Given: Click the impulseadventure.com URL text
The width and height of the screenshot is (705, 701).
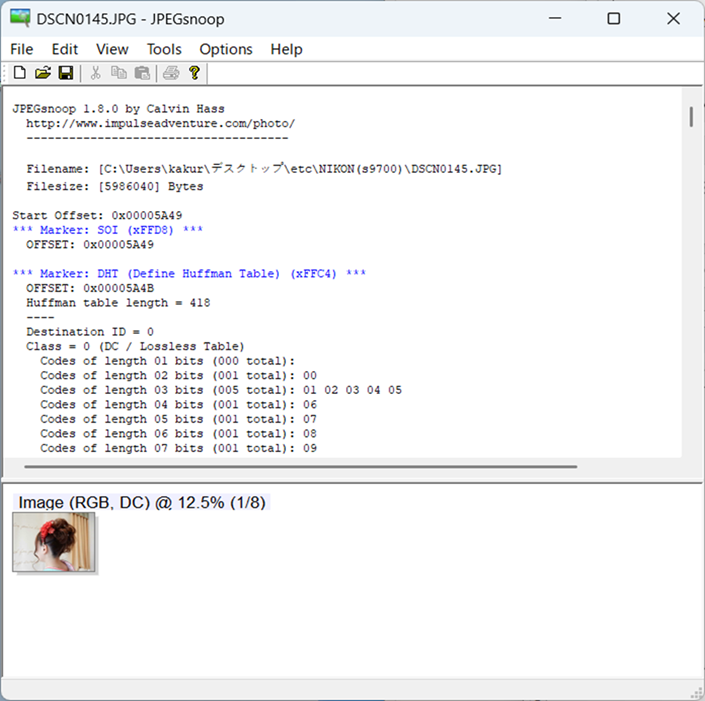Looking at the screenshot, I should pyautogui.click(x=160, y=123).
